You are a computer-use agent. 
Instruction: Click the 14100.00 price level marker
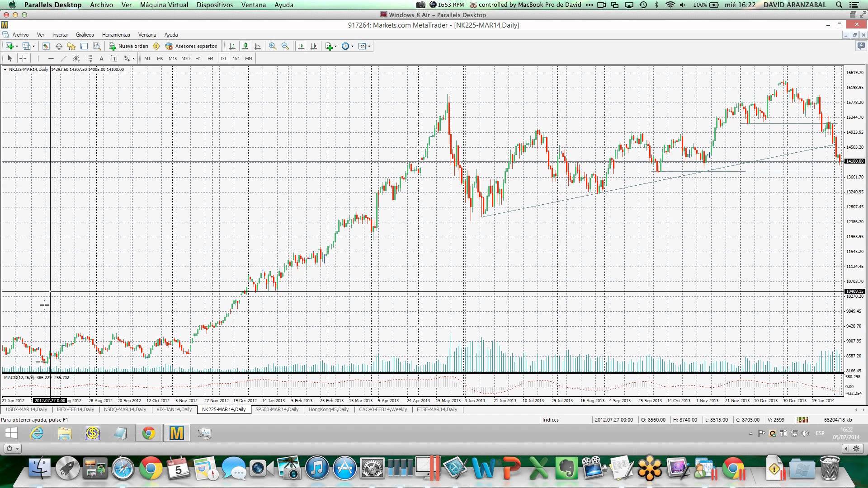(x=854, y=161)
